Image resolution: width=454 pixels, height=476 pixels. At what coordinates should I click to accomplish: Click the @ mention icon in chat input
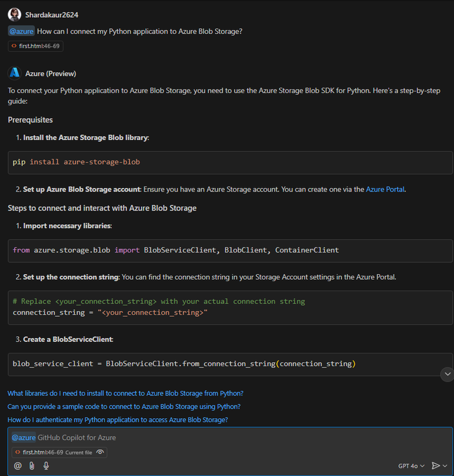(x=18, y=466)
